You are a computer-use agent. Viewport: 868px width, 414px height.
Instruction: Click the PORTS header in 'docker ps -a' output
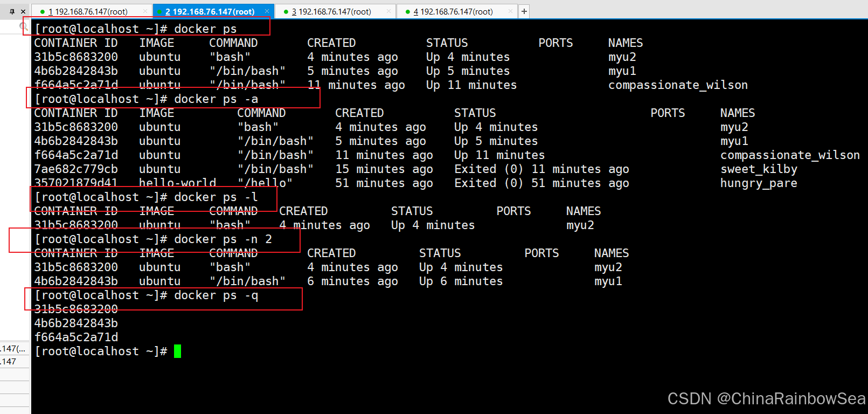[x=668, y=113]
